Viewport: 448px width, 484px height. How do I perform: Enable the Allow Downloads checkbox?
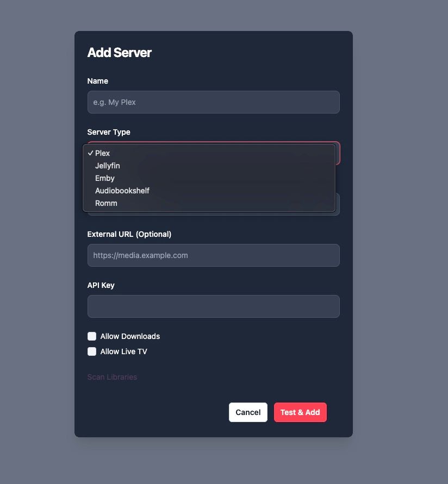coord(92,336)
